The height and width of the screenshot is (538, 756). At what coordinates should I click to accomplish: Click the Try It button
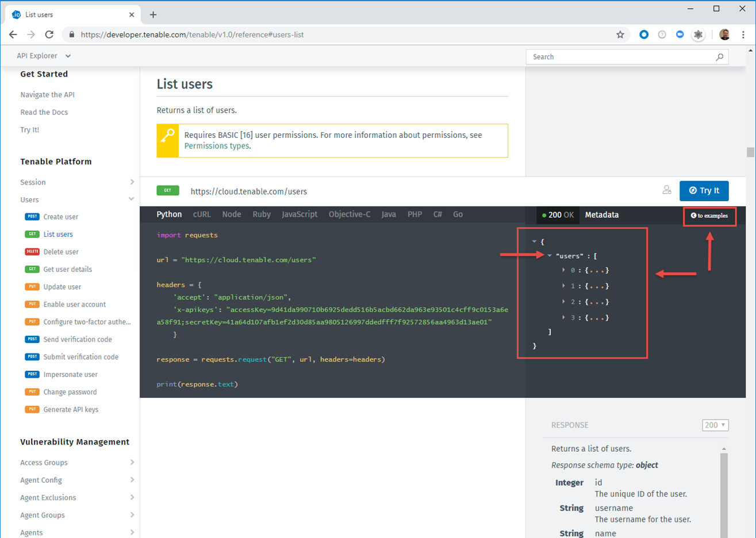704,190
